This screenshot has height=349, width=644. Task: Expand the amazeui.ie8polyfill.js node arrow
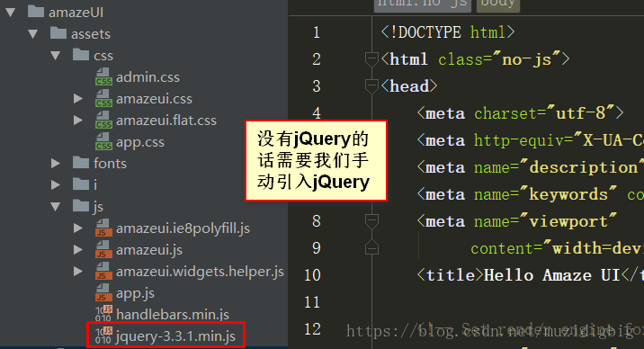click(77, 228)
